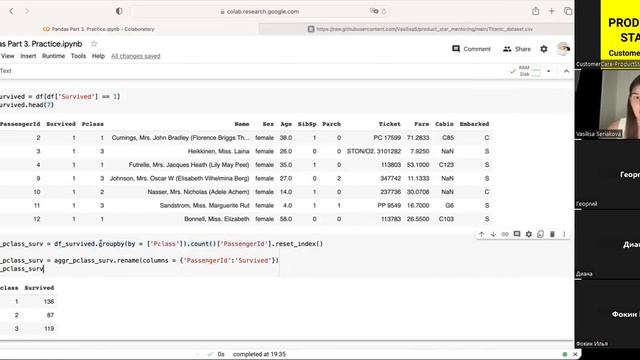Open Colab settings gear in header

pos(544,49)
